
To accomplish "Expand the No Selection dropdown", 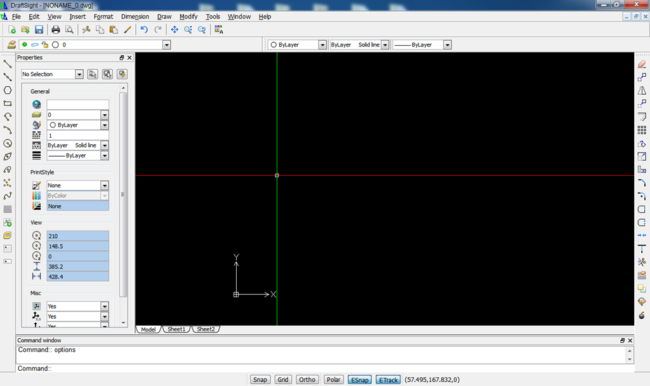I will [x=79, y=74].
